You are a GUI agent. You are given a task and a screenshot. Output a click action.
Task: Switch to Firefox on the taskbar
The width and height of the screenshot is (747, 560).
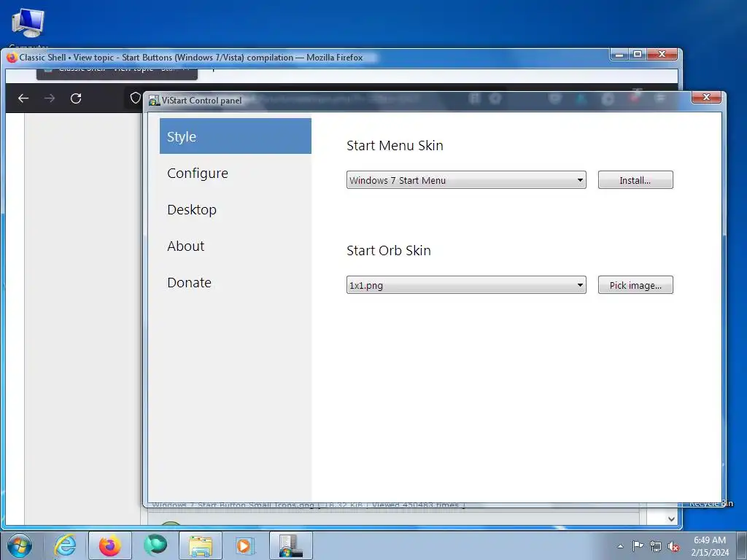click(110, 545)
